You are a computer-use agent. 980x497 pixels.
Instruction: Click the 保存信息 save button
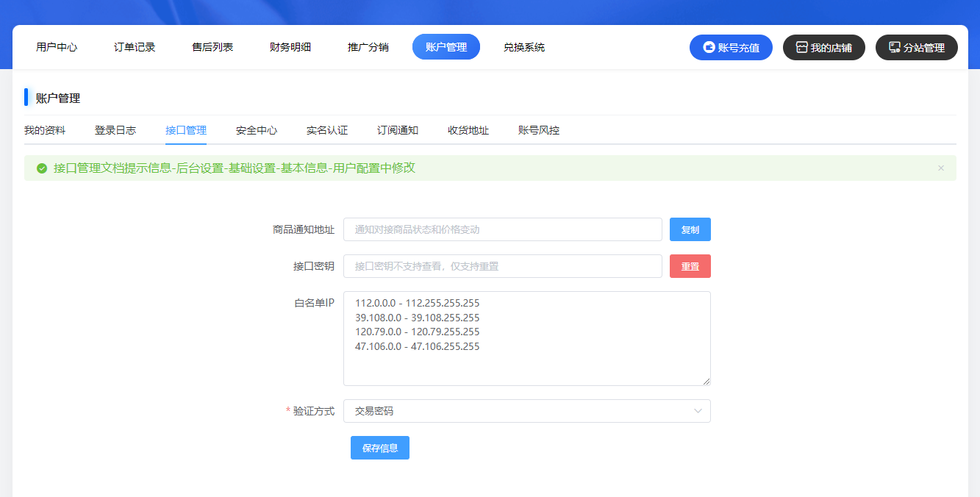click(379, 447)
